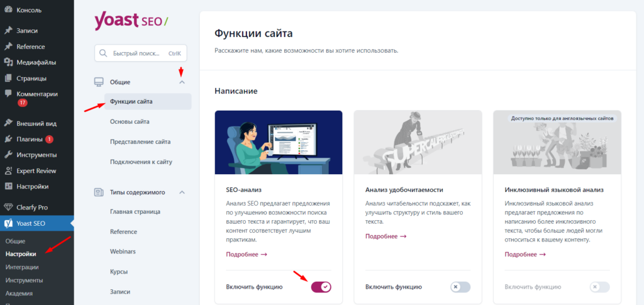Click the Clearfy Pro diamond icon
Viewport: 644px width, 305px height.
pyautogui.click(x=8, y=208)
